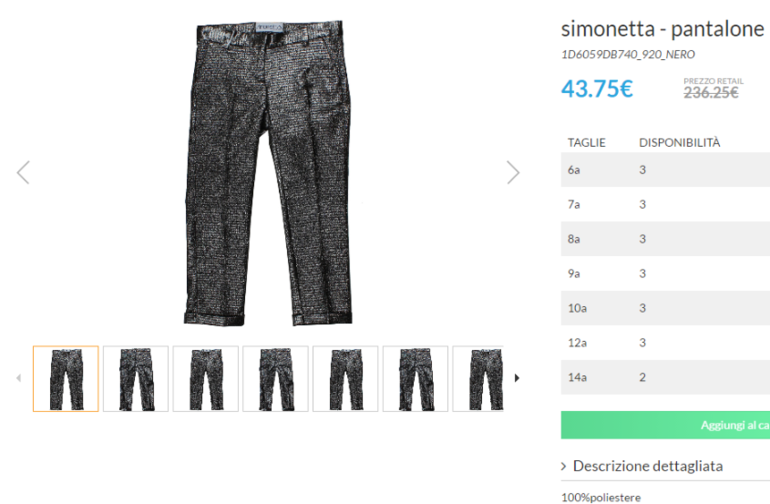Choose size 8a row in the table
Screen dimensions: 770x504
point(665,239)
